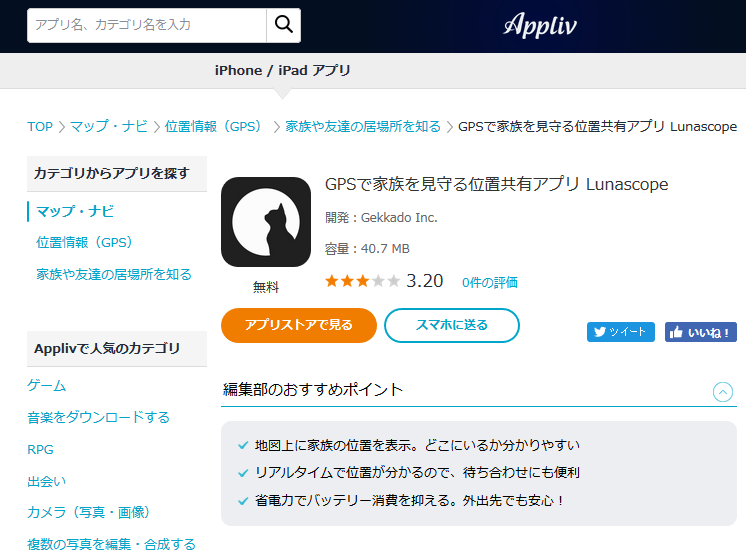Viewport: 746px width, 552px height.
Task: Click 容量：40.7 MB text
Action: point(367,249)
